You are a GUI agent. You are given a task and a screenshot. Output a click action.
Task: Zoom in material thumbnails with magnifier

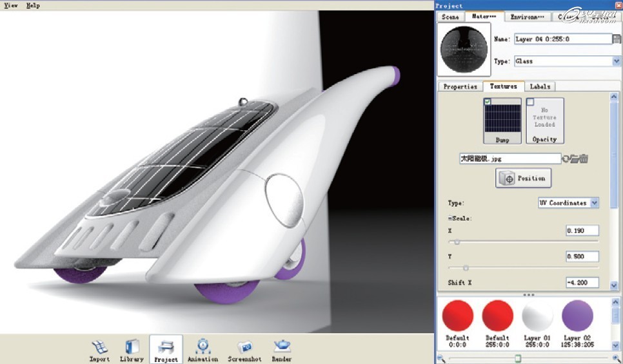click(x=441, y=358)
